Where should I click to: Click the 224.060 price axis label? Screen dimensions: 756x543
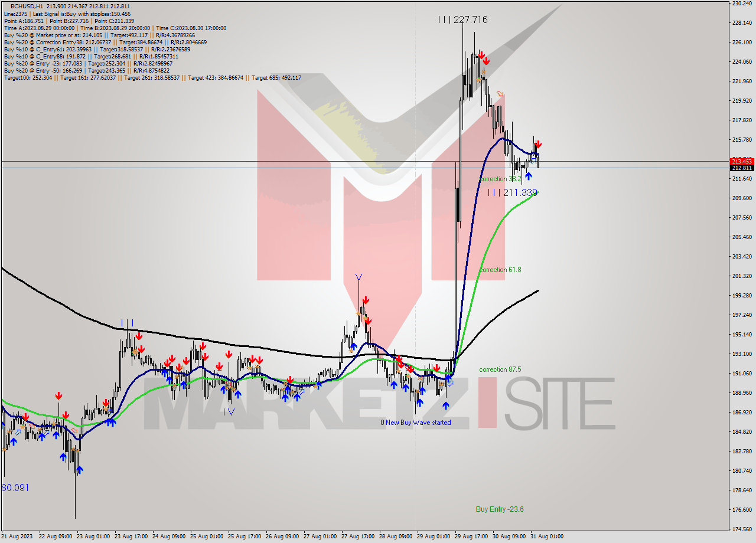(741, 62)
